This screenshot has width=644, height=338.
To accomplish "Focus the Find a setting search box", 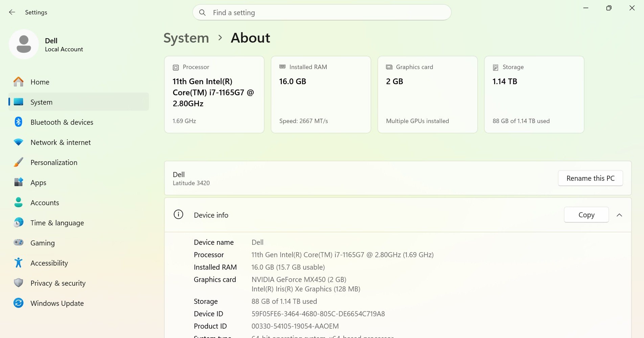I will (x=322, y=13).
